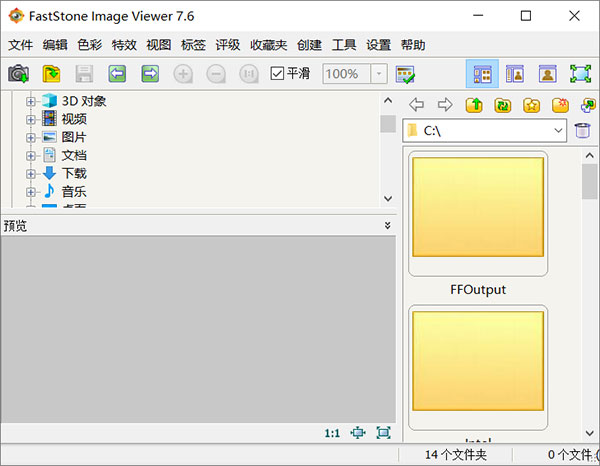Open the 100% zoom dropdown arrow
Image resolution: width=600 pixels, height=466 pixels.
(x=379, y=73)
